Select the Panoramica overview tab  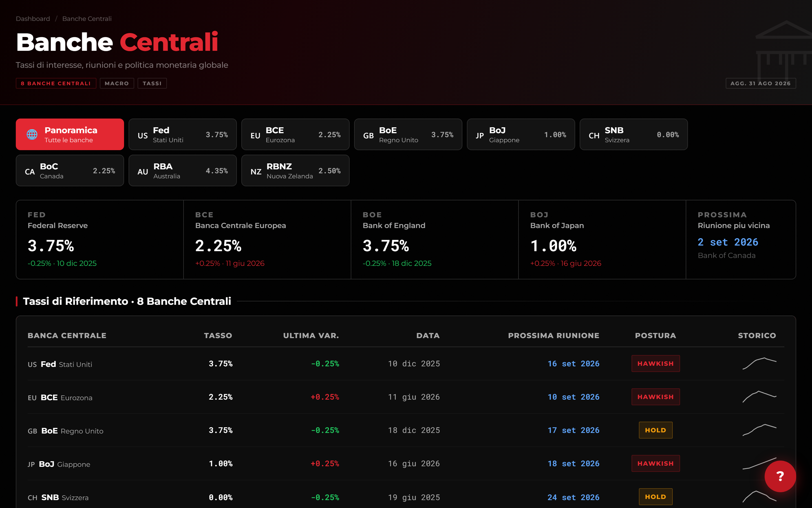[x=70, y=134]
